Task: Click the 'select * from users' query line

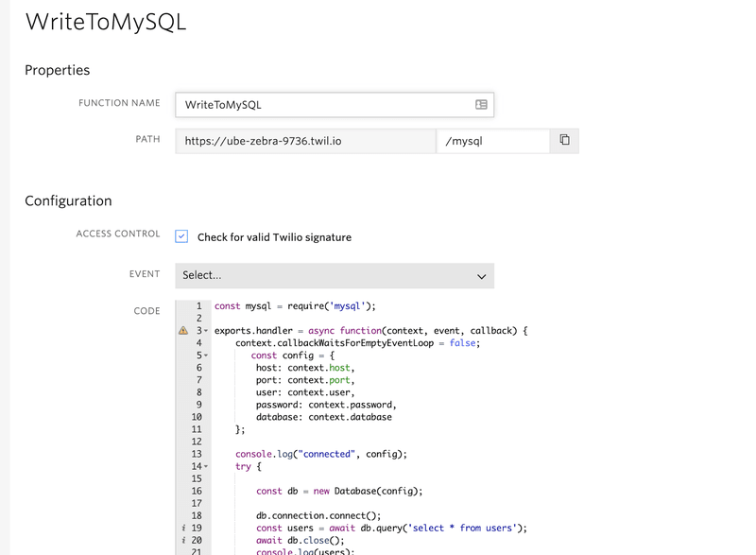Action: pos(391,528)
